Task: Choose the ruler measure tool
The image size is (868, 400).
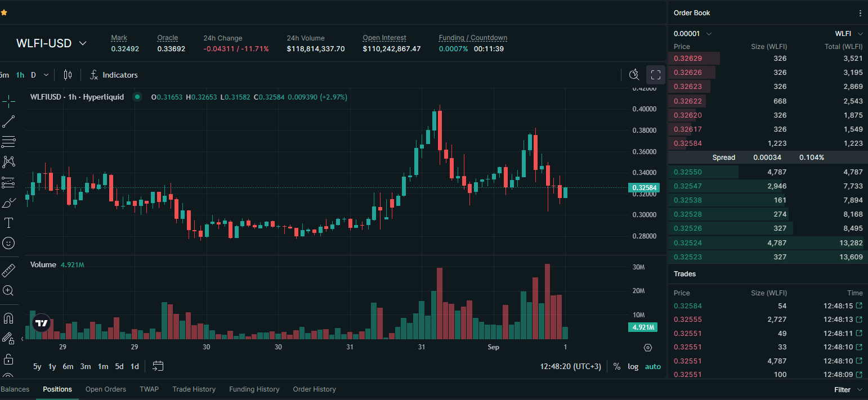Action: coord(8,271)
